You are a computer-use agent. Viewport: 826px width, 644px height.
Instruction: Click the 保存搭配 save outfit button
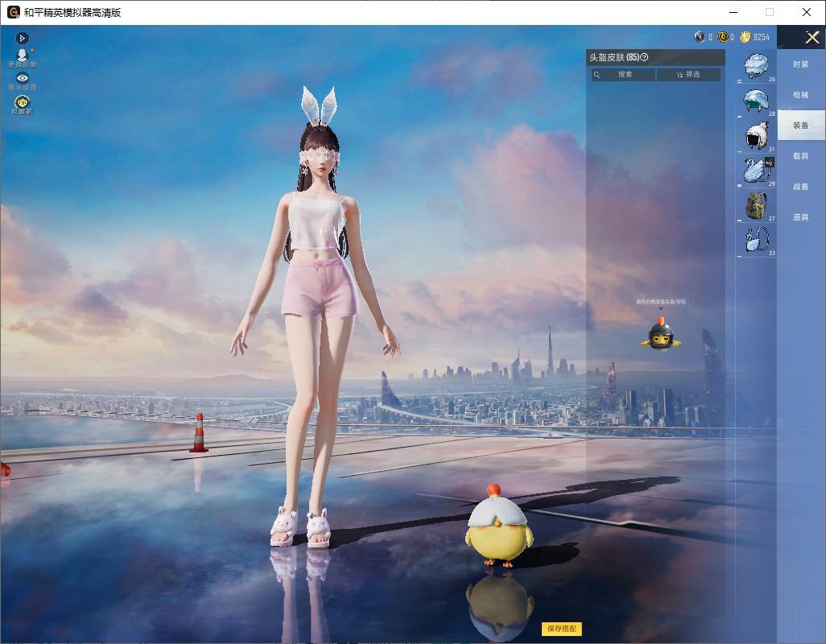pos(562,628)
